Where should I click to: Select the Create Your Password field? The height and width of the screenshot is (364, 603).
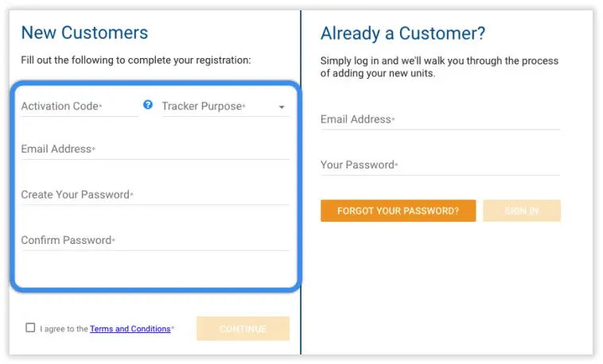155,195
